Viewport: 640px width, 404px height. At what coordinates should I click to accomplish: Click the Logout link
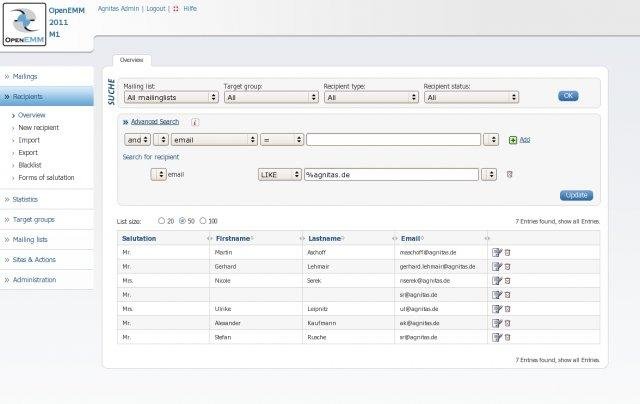pos(156,7)
